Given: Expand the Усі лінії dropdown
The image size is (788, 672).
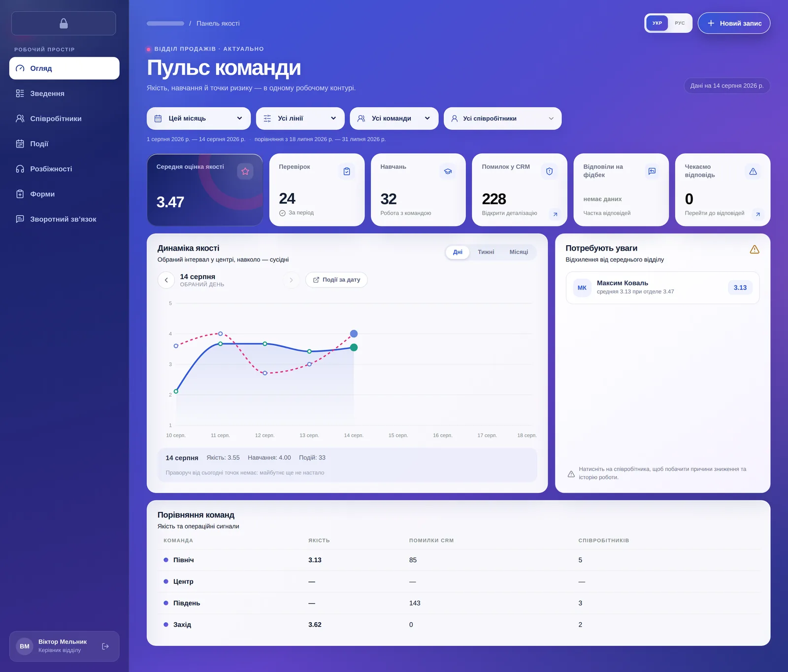Looking at the screenshot, I should coord(300,119).
